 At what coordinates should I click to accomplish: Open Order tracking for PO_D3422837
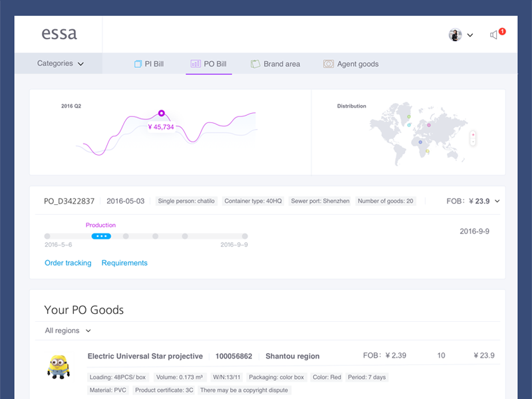click(x=68, y=263)
